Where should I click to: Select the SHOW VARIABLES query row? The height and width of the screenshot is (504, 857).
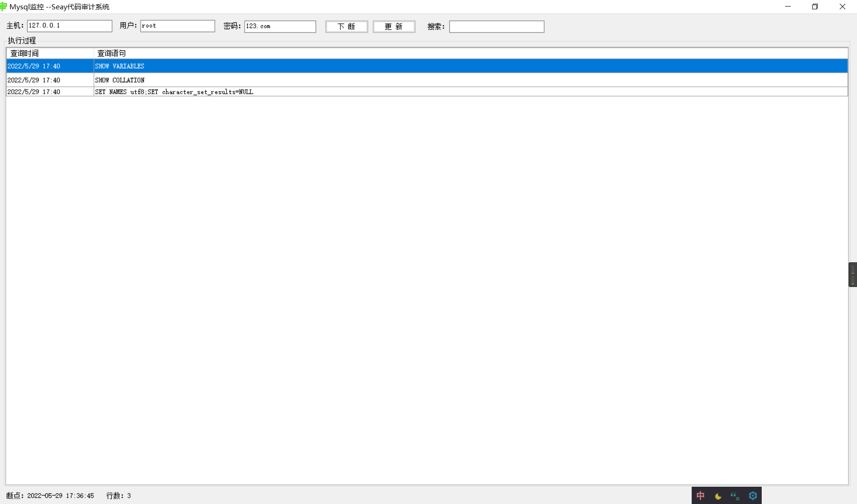coord(187,66)
